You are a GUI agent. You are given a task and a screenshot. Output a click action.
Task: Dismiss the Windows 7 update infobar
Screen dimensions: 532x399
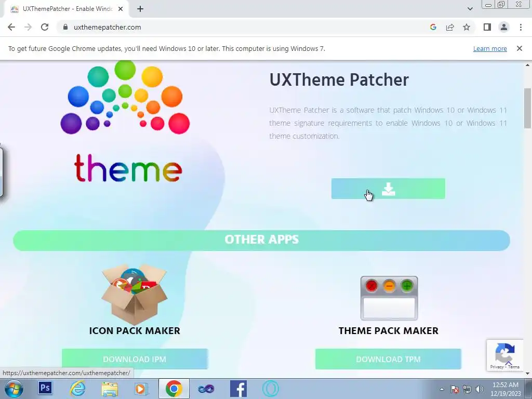pos(519,48)
